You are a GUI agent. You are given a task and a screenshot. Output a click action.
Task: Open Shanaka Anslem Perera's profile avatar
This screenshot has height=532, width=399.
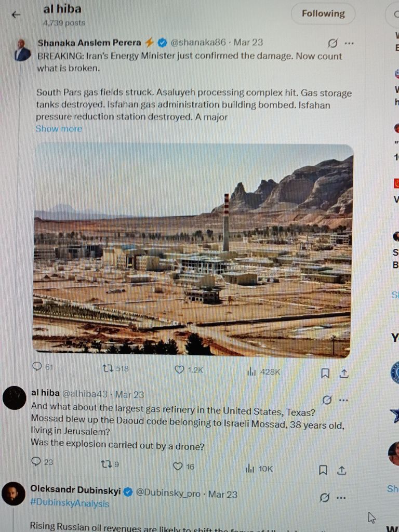[x=22, y=50]
